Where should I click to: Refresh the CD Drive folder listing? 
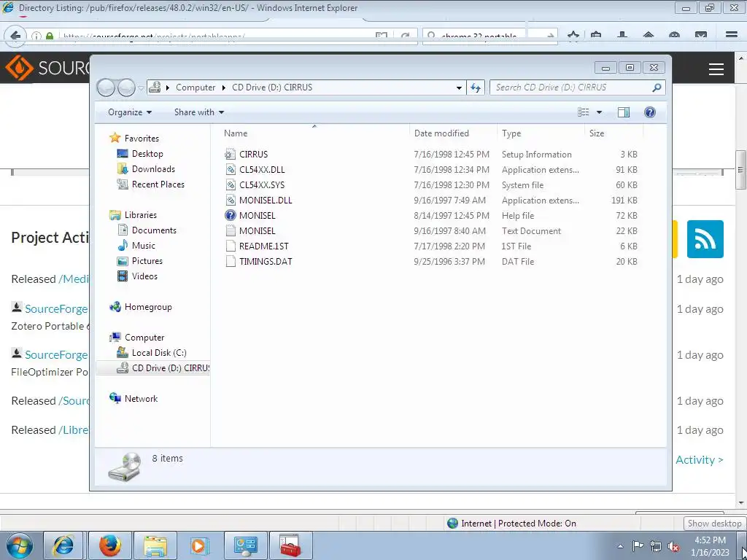[x=476, y=87]
